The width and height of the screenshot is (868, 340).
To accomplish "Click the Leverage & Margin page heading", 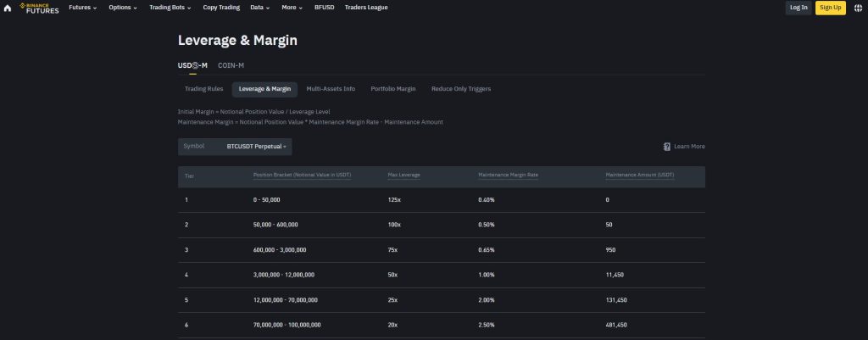I will point(237,41).
